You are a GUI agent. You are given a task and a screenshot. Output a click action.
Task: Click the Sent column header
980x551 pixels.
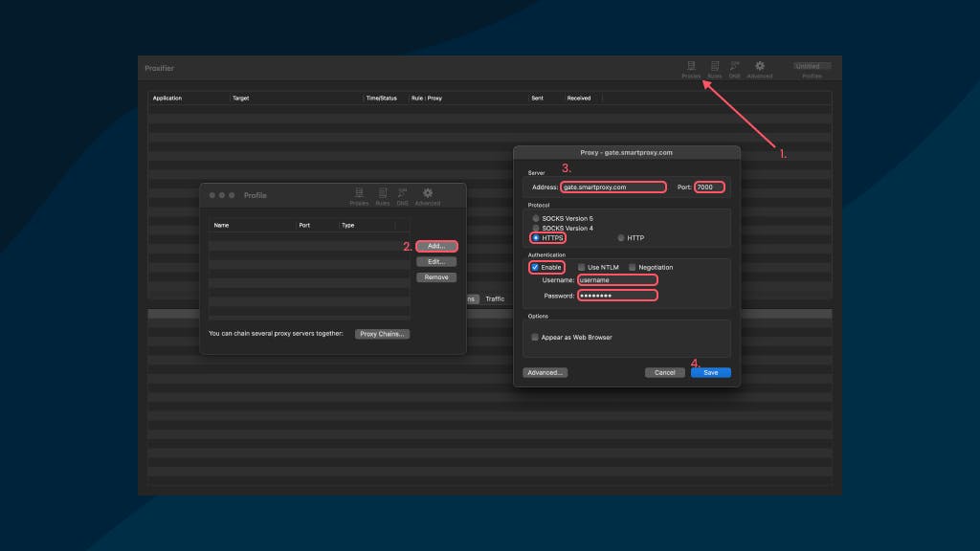click(x=537, y=99)
